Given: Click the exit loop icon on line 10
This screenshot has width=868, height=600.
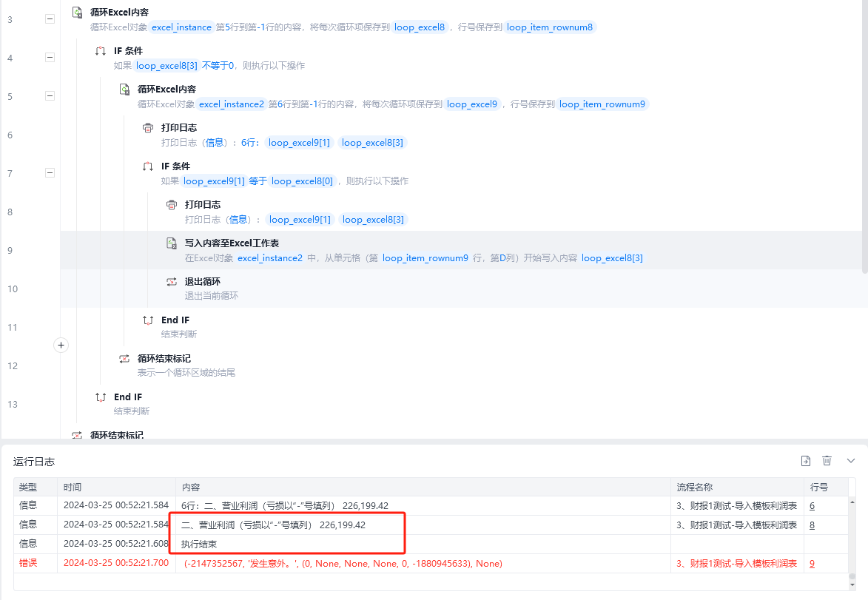Looking at the screenshot, I should [x=172, y=282].
